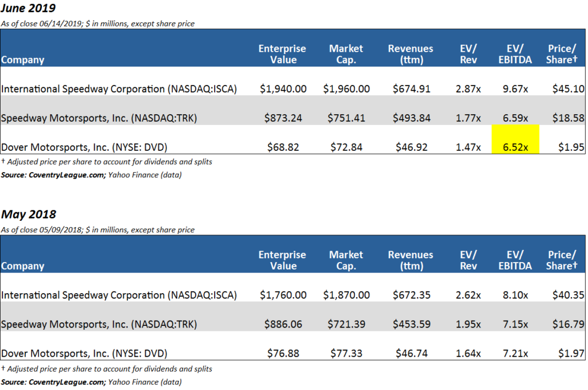The image size is (588, 390).
Task: Select the $1.95 share price
Action: point(571,147)
